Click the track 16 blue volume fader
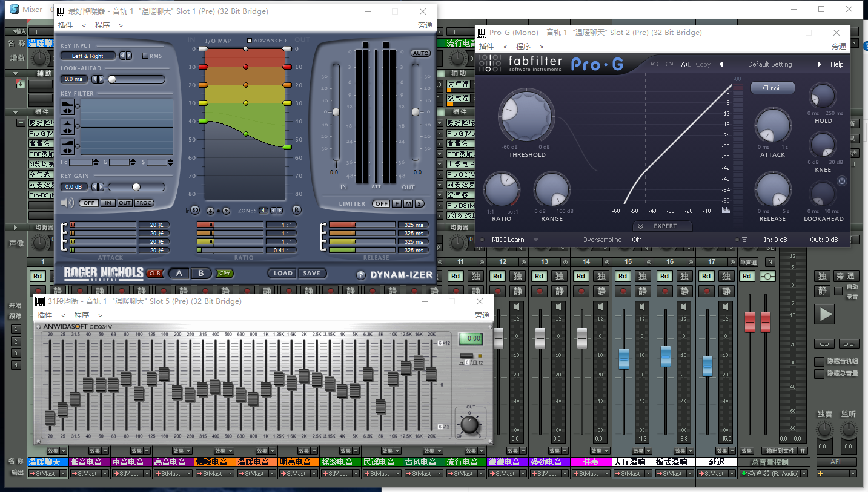This screenshot has width=868, height=492. (x=665, y=356)
